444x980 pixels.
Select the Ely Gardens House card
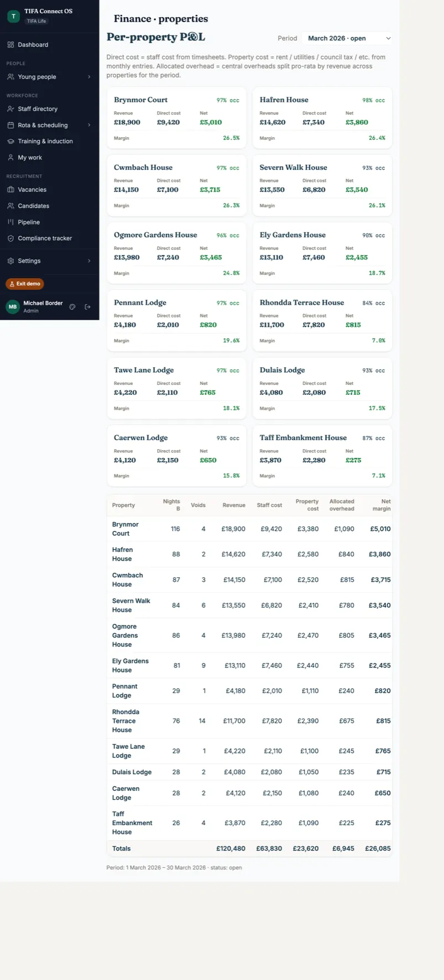pos(322,253)
